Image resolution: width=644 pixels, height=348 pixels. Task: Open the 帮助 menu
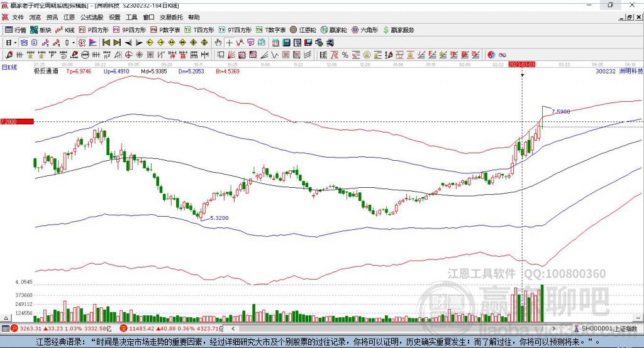tap(194, 17)
